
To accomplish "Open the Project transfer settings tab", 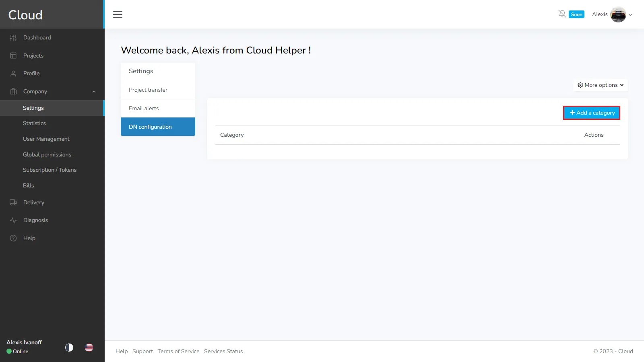I will point(148,90).
